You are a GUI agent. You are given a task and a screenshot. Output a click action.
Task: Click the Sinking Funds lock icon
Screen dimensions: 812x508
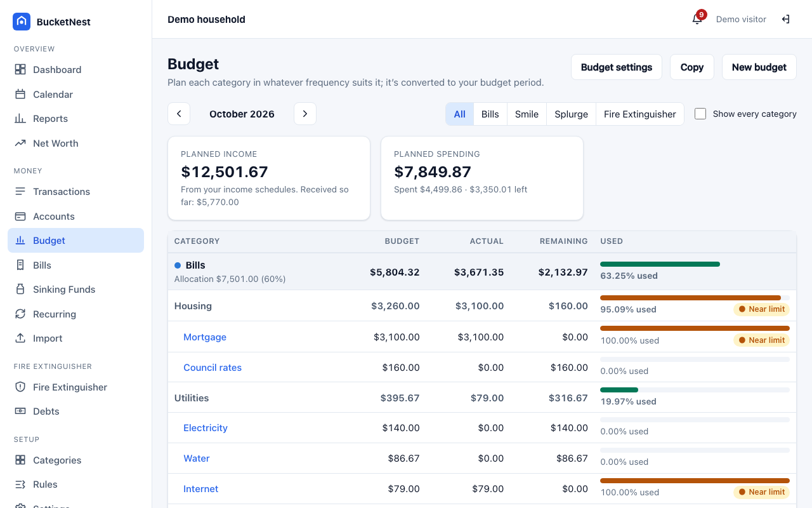coord(20,289)
